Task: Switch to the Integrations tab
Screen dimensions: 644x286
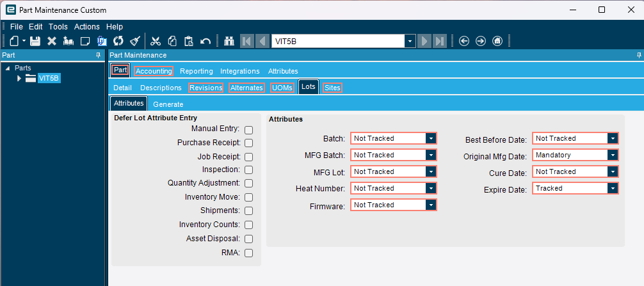Action: [240, 71]
